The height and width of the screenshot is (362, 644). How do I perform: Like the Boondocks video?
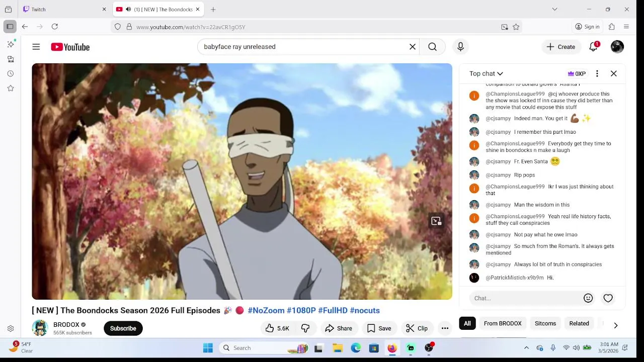click(x=277, y=328)
